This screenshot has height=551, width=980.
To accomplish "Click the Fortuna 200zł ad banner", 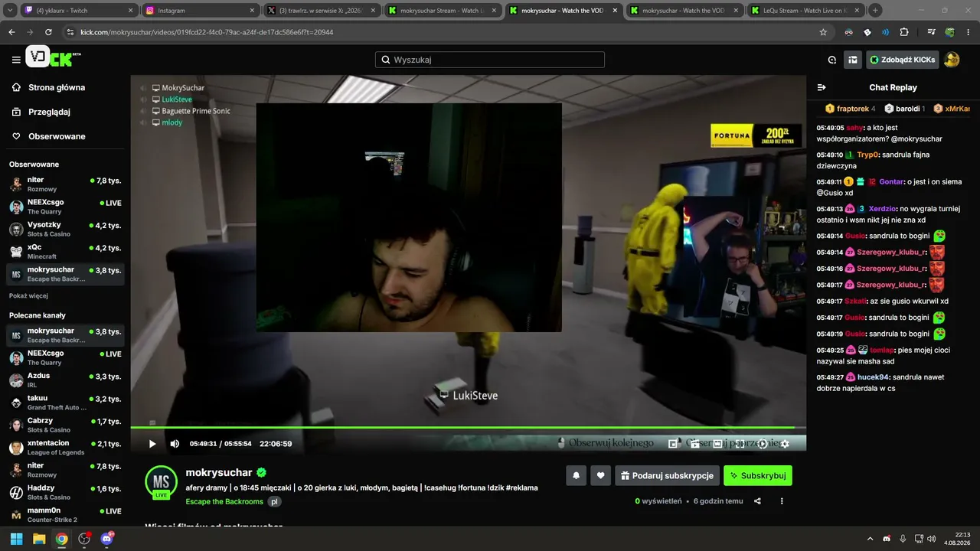I will 756,136.
